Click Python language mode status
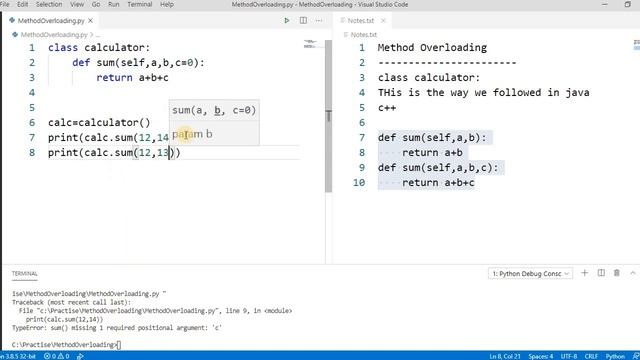The image size is (640, 360). coord(615,356)
